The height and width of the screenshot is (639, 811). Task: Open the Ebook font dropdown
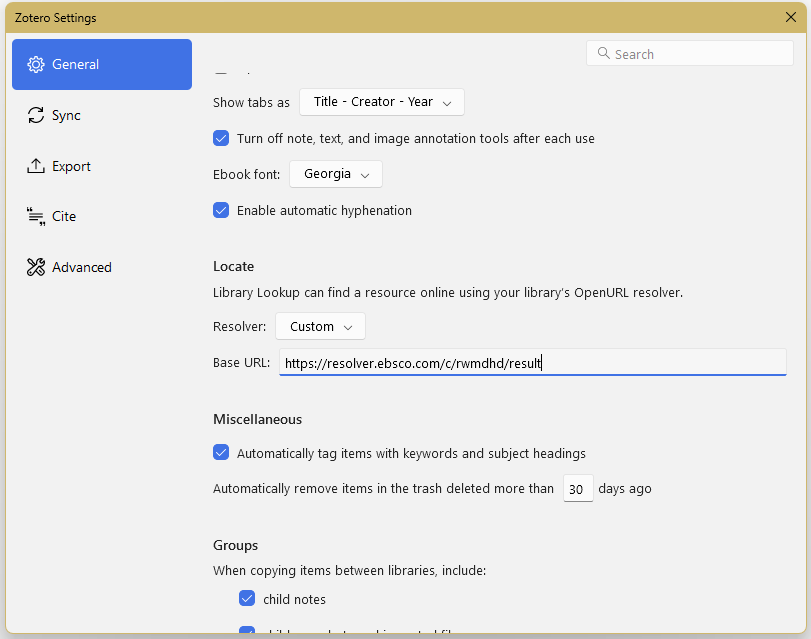point(335,173)
